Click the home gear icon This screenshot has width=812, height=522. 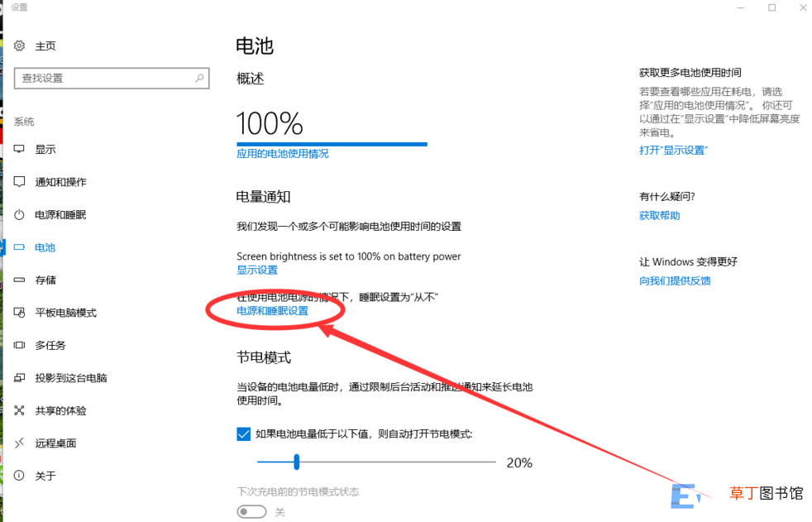(x=19, y=45)
